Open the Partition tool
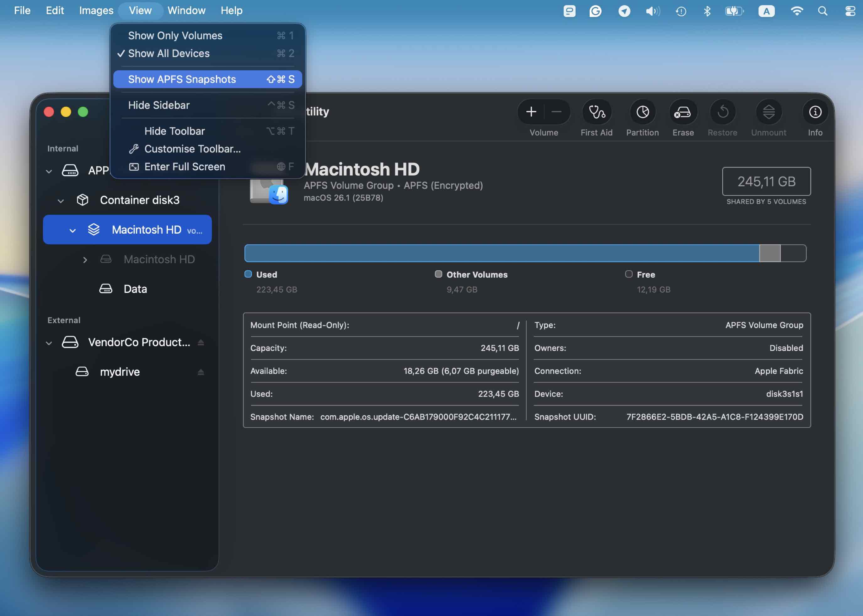863x616 pixels. (642, 116)
